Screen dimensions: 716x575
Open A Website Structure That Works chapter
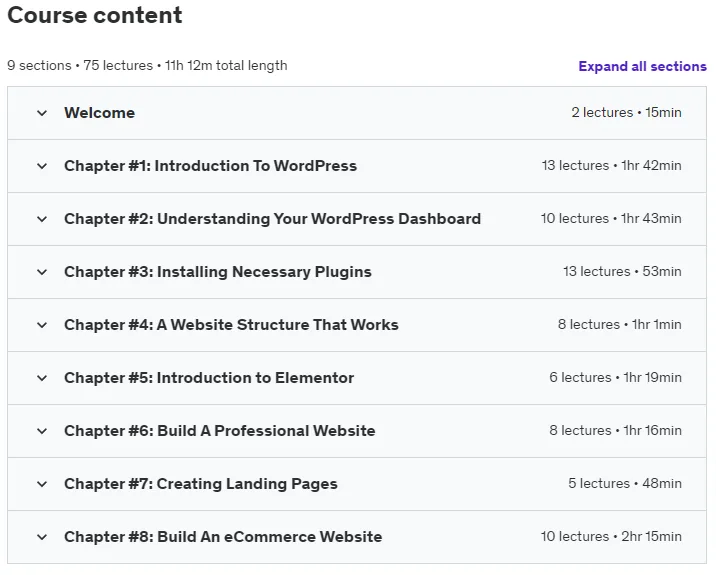coord(232,325)
